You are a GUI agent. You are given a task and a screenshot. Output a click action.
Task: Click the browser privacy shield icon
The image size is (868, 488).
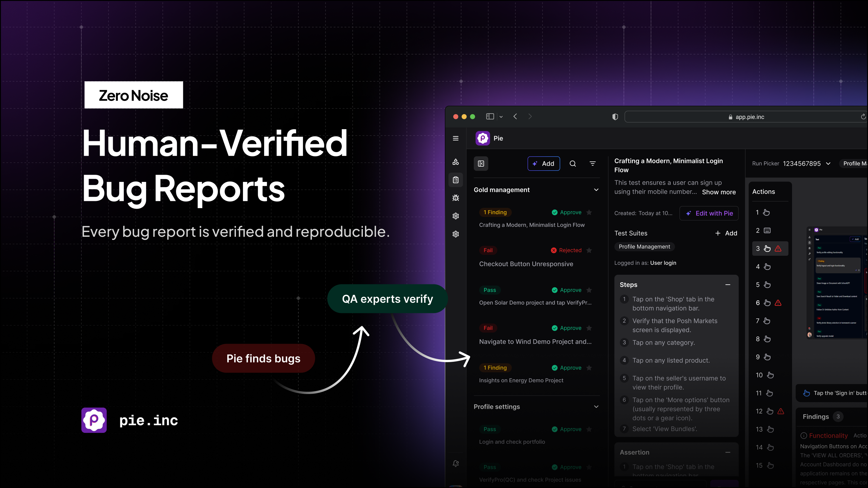[x=615, y=117]
